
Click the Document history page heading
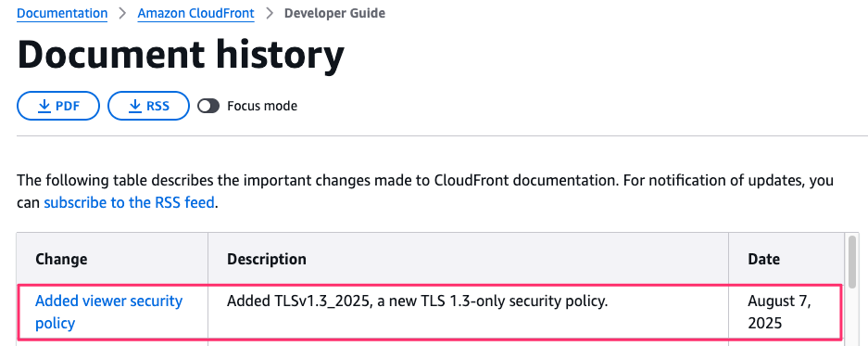tap(181, 55)
